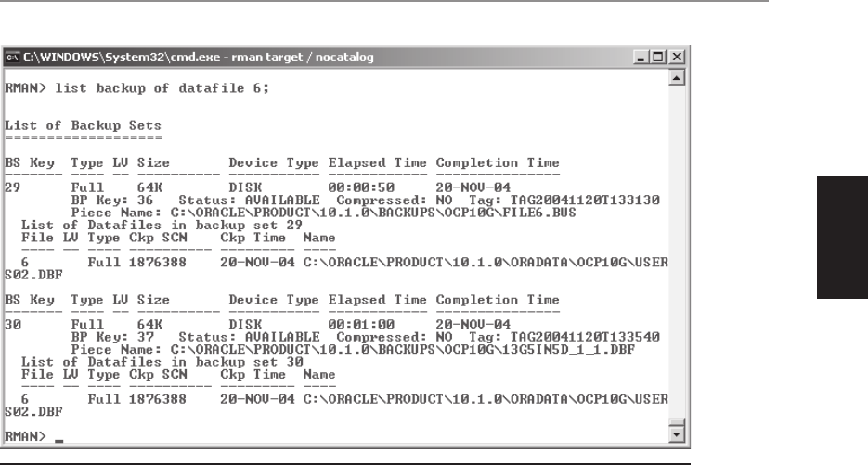Maximize the cmd.exe window

point(658,57)
